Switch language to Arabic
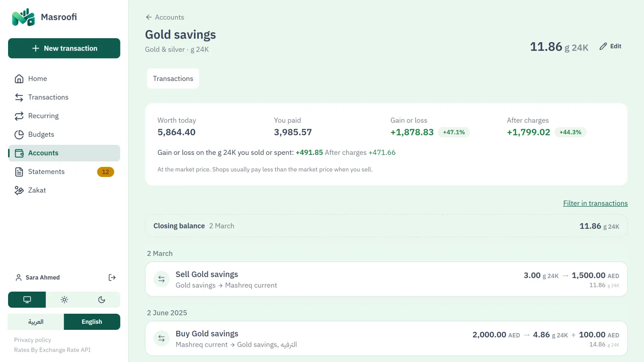 tap(36, 322)
